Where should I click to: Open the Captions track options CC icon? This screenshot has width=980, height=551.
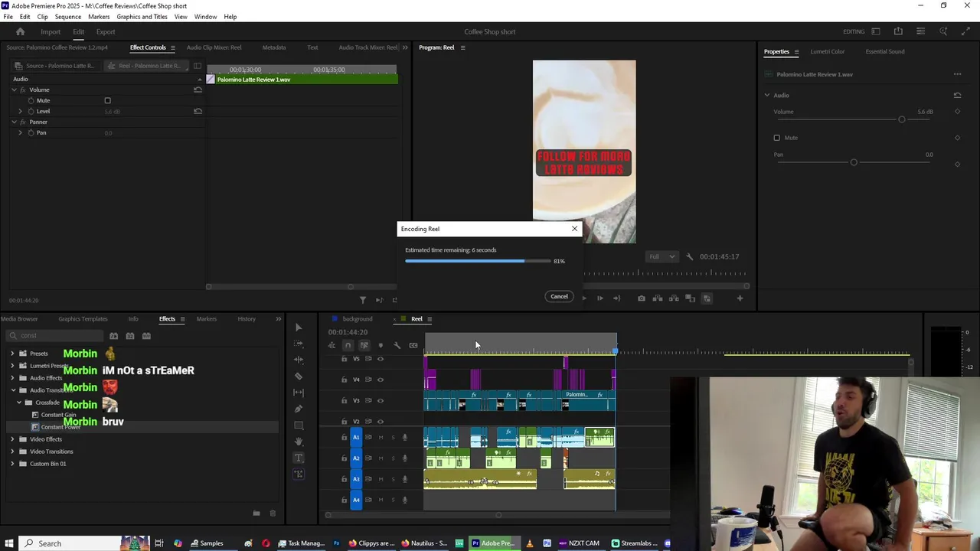(413, 345)
